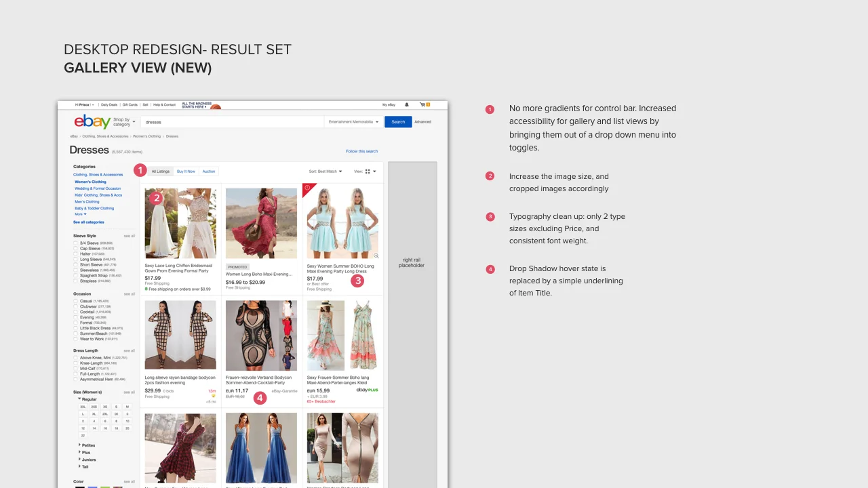This screenshot has height=488, width=868.
Task: Switch to the Auction tab
Action: [209, 171]
